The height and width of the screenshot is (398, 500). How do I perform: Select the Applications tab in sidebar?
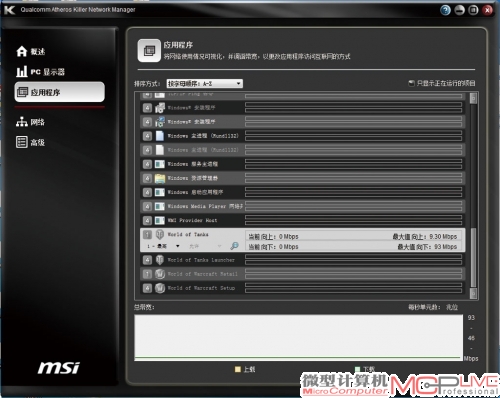[60, 92]
